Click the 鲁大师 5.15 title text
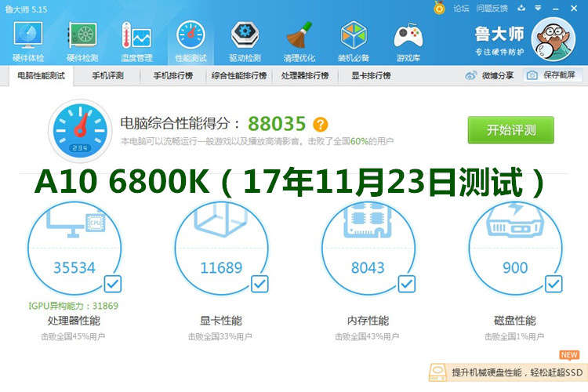The height and width of the screenshot is (392, 588). point(26,9)
